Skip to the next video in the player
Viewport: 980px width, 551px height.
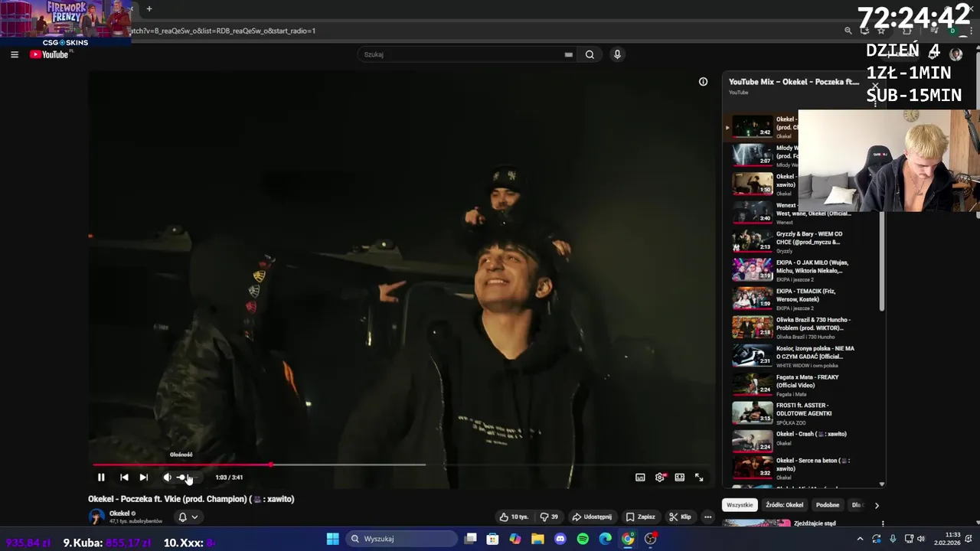pos(143,478)
